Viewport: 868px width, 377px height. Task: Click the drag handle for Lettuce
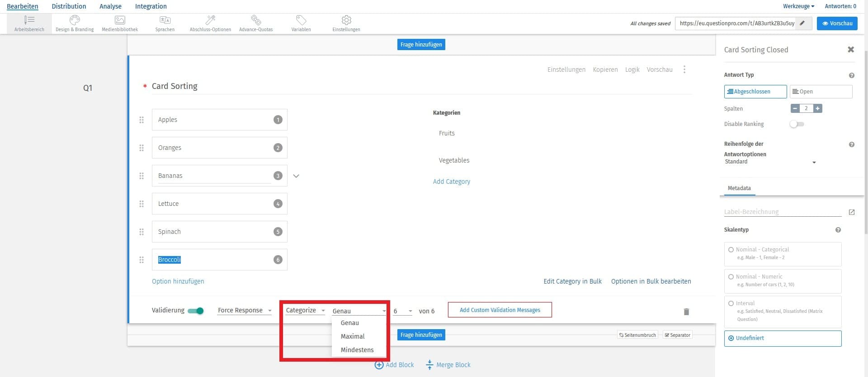(142, 204)
